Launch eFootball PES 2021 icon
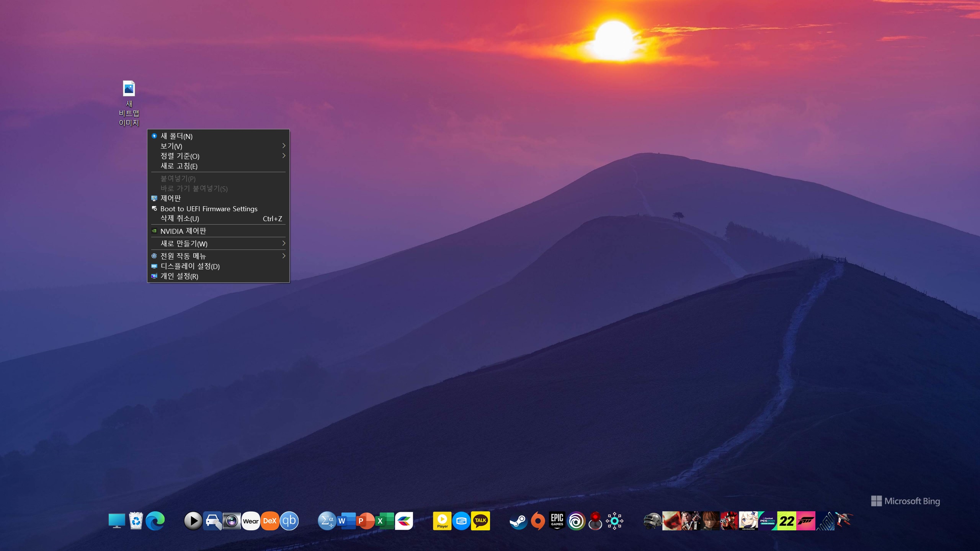980x551 pixels. (x=768, y=521)
